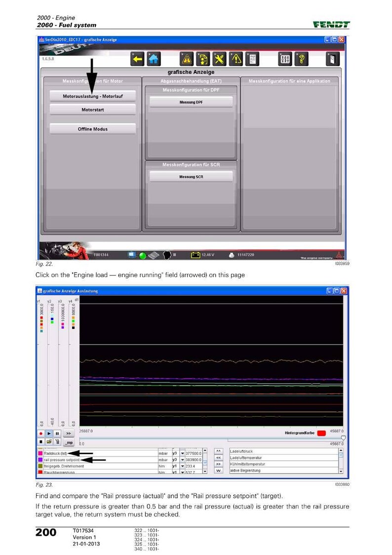Pause the graph with the pause button
Screen dimensions: 392x555
coord(57,433)
